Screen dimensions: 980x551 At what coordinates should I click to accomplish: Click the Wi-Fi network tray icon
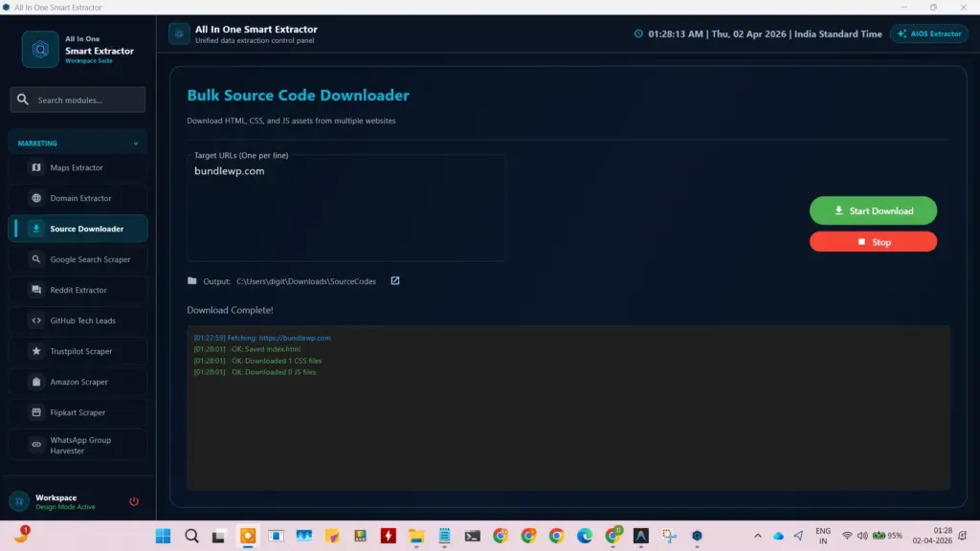pos(847,536)
